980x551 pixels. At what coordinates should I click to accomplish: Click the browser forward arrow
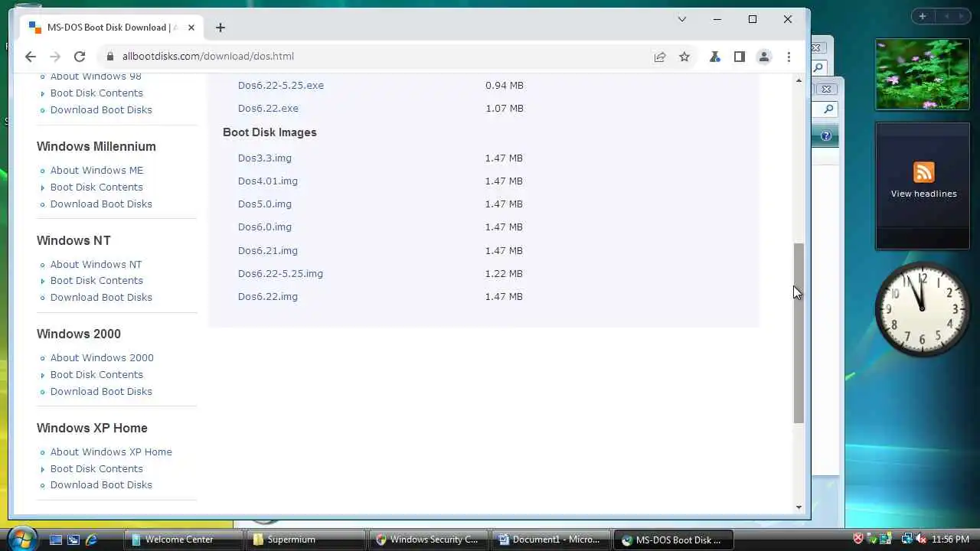pyautogui.click(x=54, y=57)
